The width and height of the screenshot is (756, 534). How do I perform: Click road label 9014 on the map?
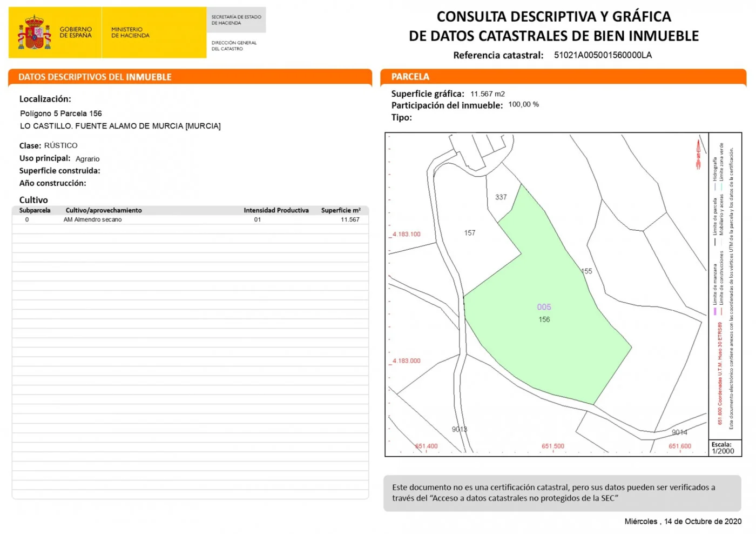pos(679,432)
